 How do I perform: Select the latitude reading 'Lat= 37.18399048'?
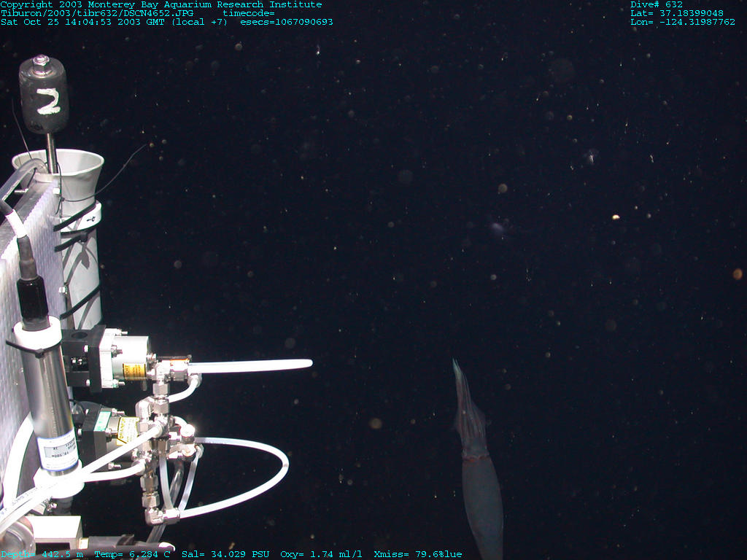677,13
